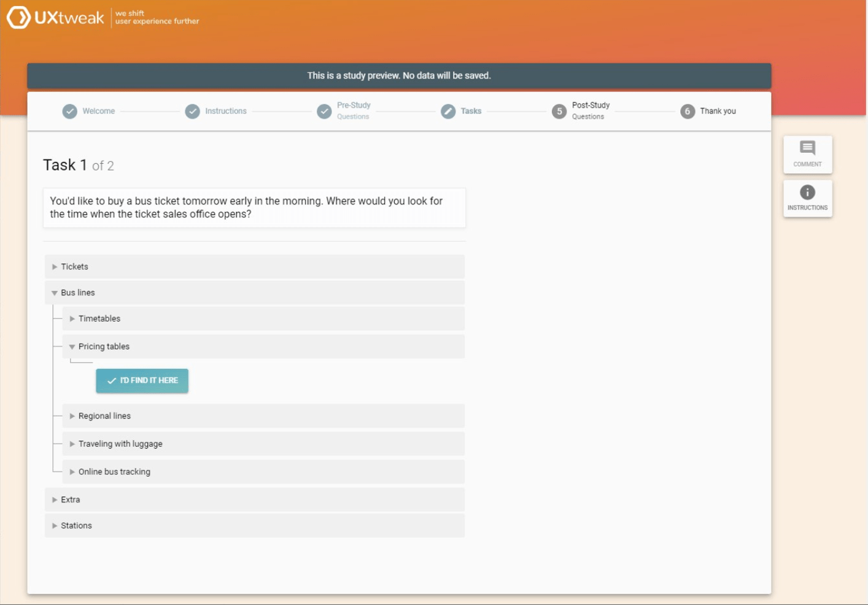Expand the Regional lines arrow
Image resolution: width=868 pixels, height=605 pixels.
click(72, 416)
